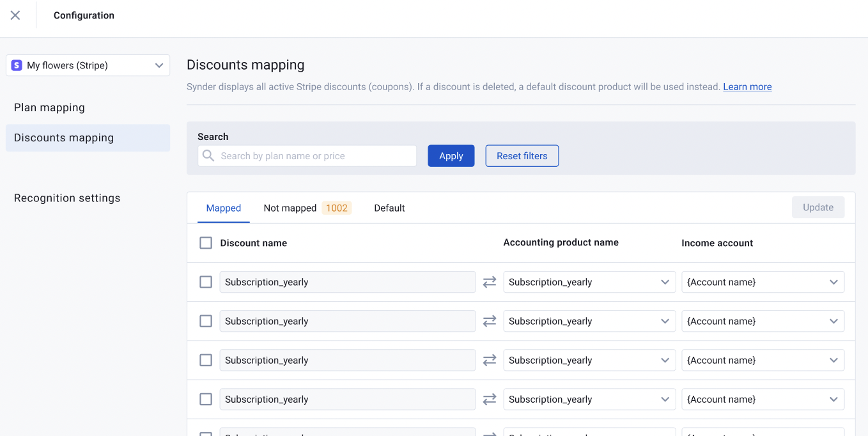
Task: Open Recognition settings in the sidebar
Action: point(67,198)
